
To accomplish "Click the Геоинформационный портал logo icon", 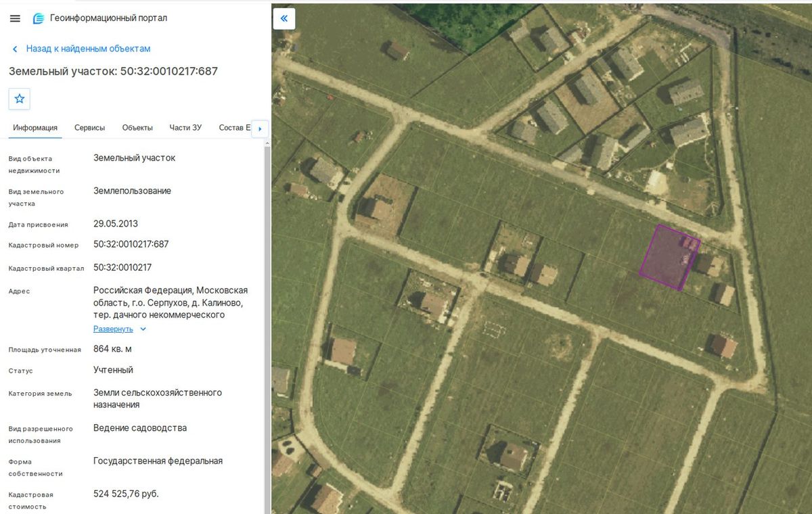I will 39,18.
